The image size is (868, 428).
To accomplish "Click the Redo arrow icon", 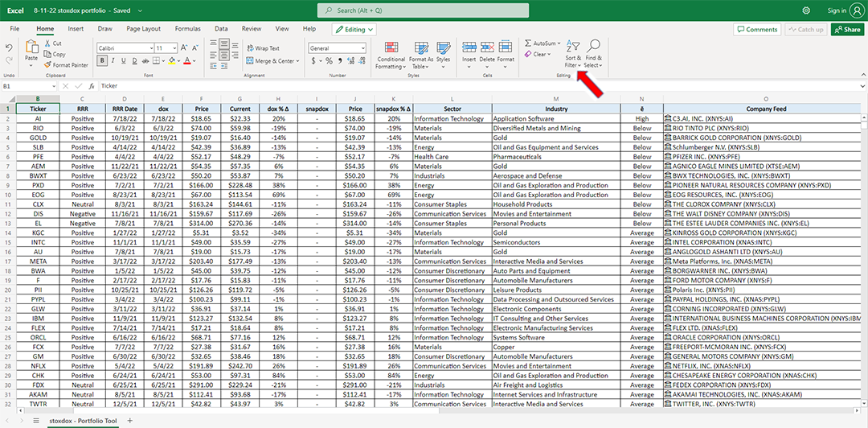I will [x=9, y=60].
